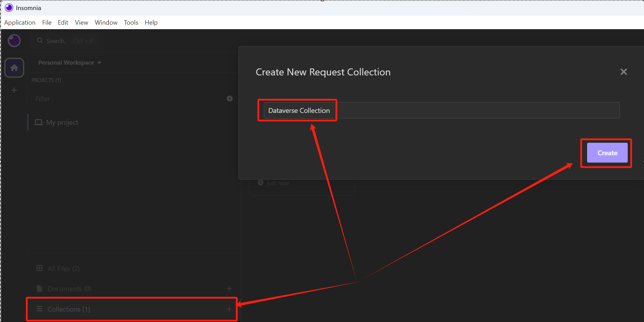Click the Create button
Screen dimensions: 644x322
(x=607, y=153)
